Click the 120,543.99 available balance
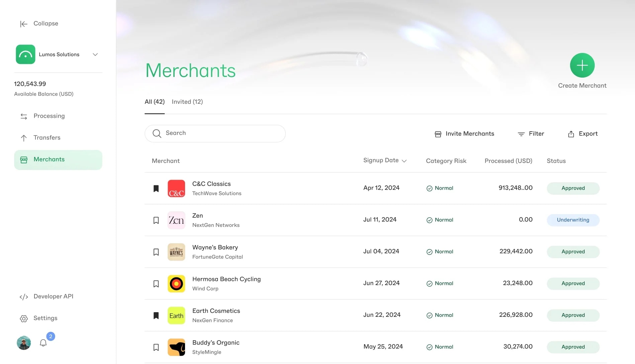Screen dimensions: 635x364 [x=30, y=84]
